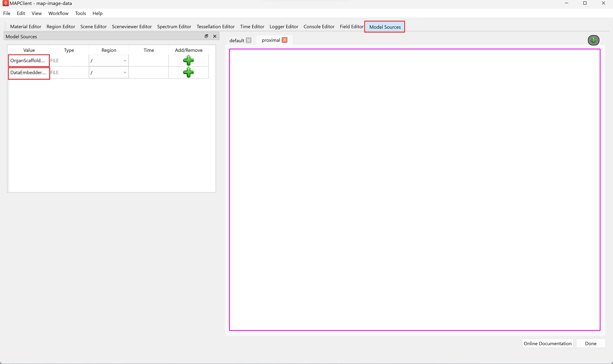613x364 pixels.
Task: Open the Edit menu
Action: 21,13
